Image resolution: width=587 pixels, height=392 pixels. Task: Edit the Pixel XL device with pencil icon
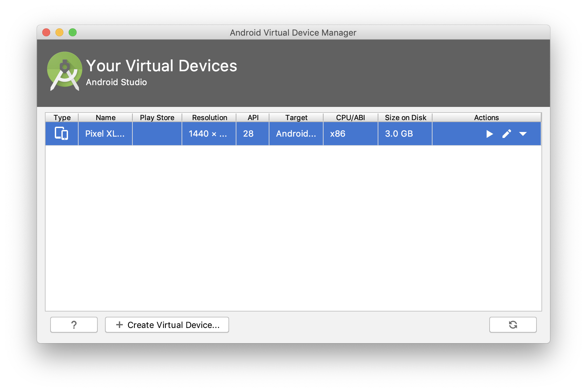(507, 134)
